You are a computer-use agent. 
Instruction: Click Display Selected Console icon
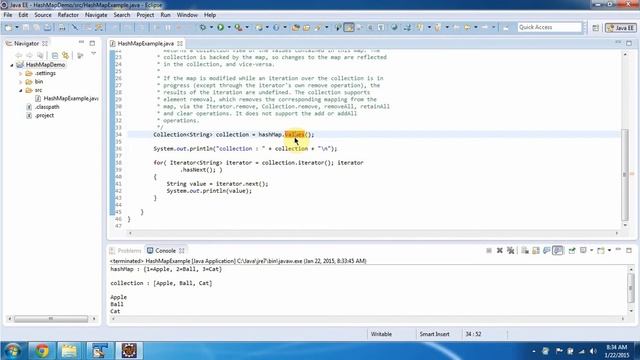pos(583,250)
